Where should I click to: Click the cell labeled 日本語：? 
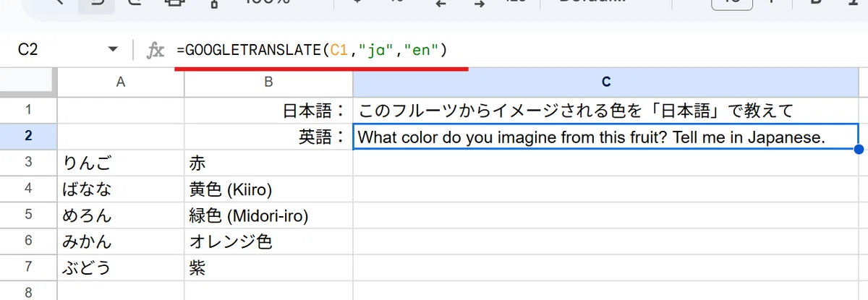268,111
